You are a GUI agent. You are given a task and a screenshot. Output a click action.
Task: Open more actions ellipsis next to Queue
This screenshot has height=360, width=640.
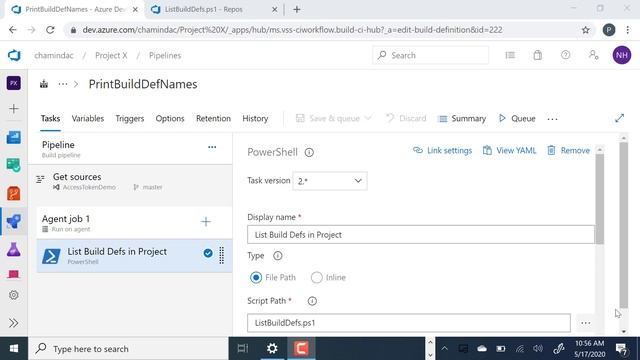552,119
